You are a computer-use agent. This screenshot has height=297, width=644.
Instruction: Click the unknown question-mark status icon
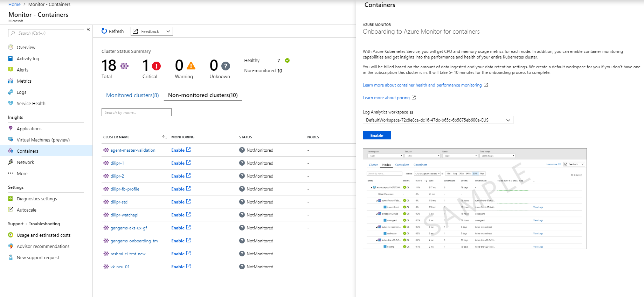[x=226, y=66]
